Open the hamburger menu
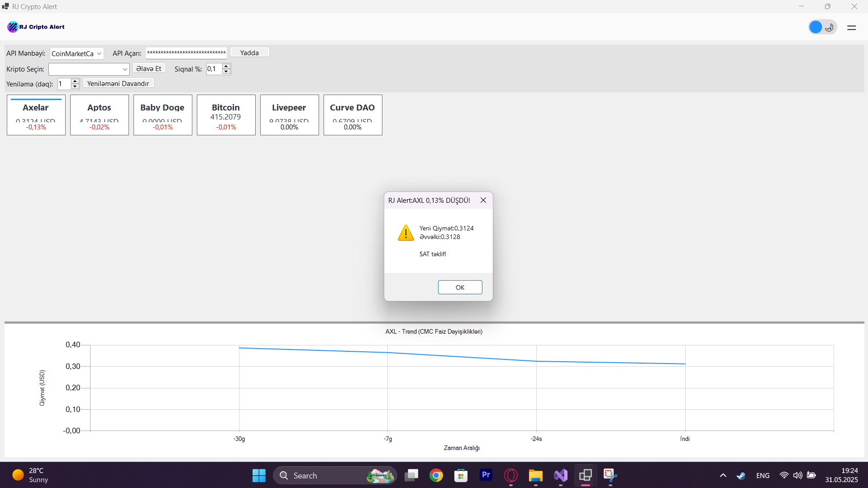Viewport: 868px width, 488px height. 851,27
